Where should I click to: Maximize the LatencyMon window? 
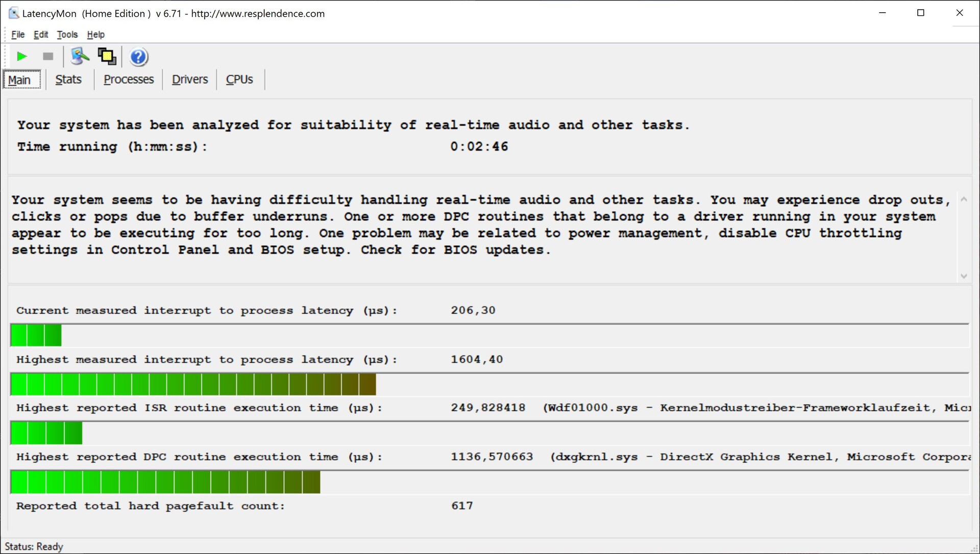[x=920, y=13]
